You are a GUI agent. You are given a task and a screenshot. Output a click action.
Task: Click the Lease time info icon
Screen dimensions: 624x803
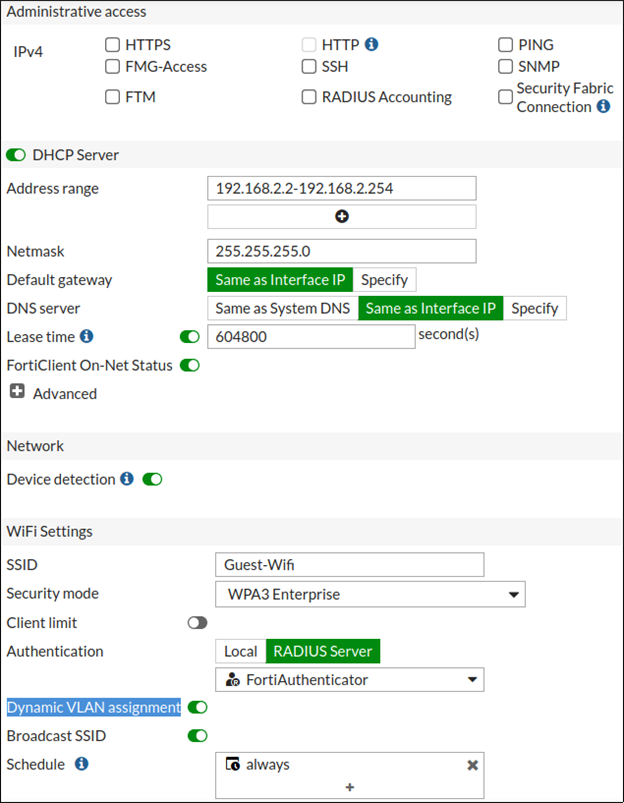86,337
